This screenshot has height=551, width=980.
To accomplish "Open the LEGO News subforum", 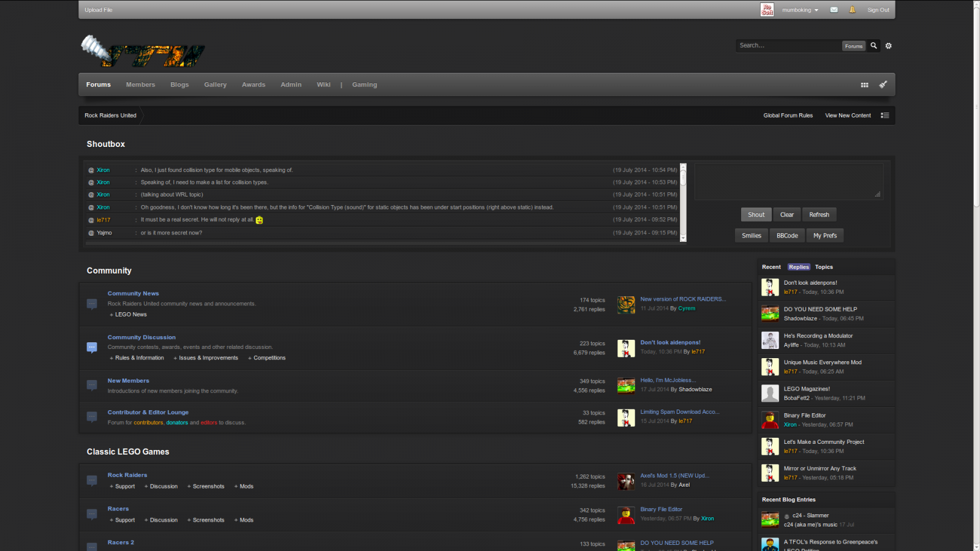I will click(130, 315).
